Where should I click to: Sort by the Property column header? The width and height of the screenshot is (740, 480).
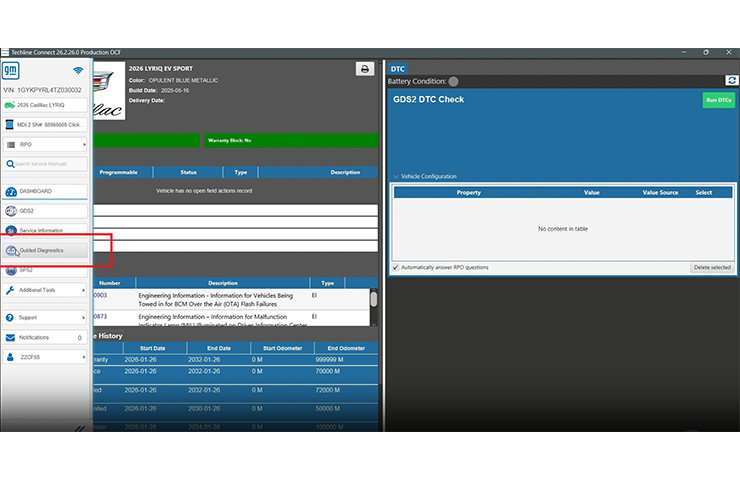(x=469, y=193)
